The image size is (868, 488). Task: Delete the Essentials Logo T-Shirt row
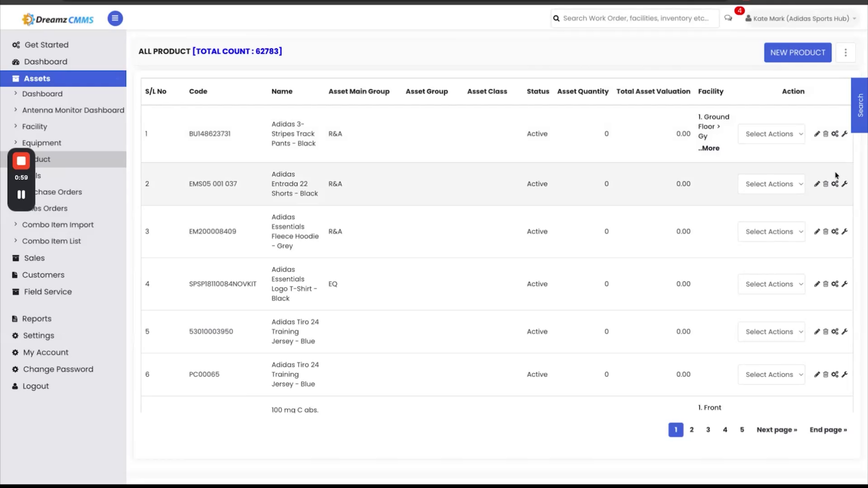tap(826, 284)
